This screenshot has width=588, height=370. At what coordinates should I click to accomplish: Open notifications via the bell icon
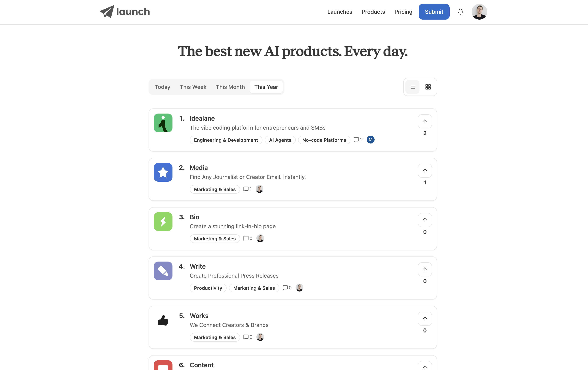[x=460, y=12]
